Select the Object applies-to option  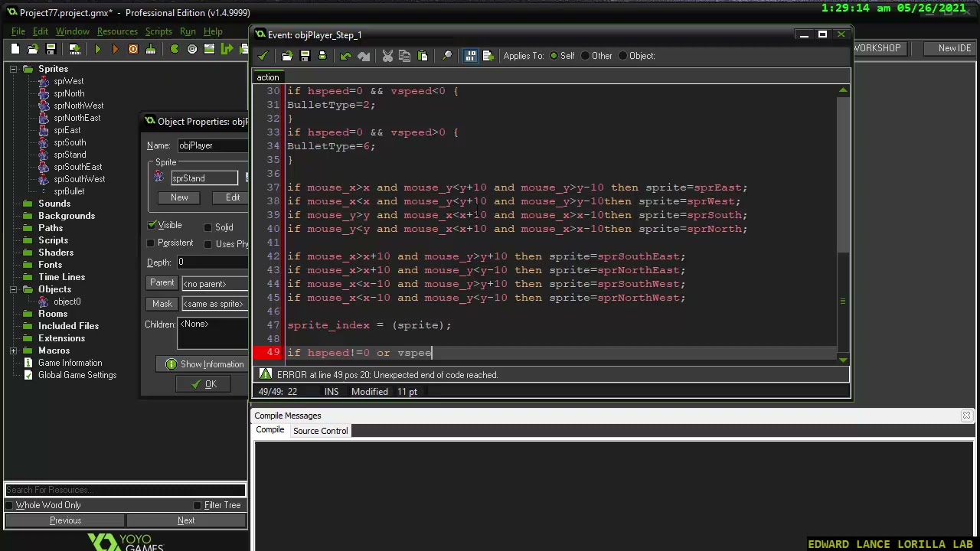click(622, 56)
